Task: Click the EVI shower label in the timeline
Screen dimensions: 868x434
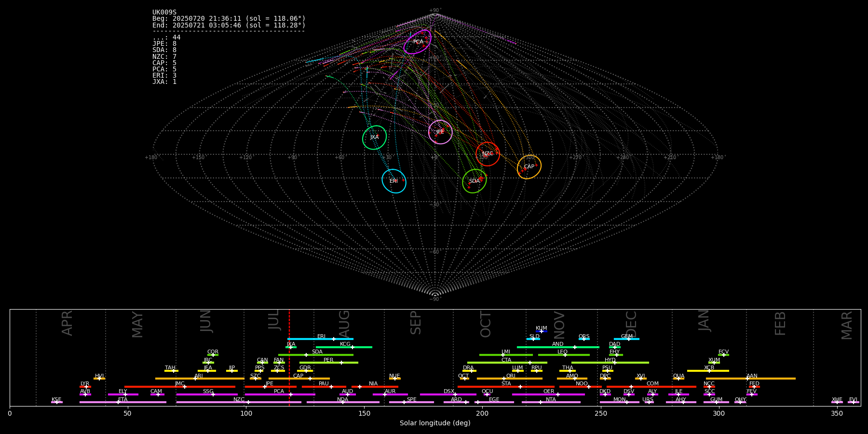Action: [853, 400]
